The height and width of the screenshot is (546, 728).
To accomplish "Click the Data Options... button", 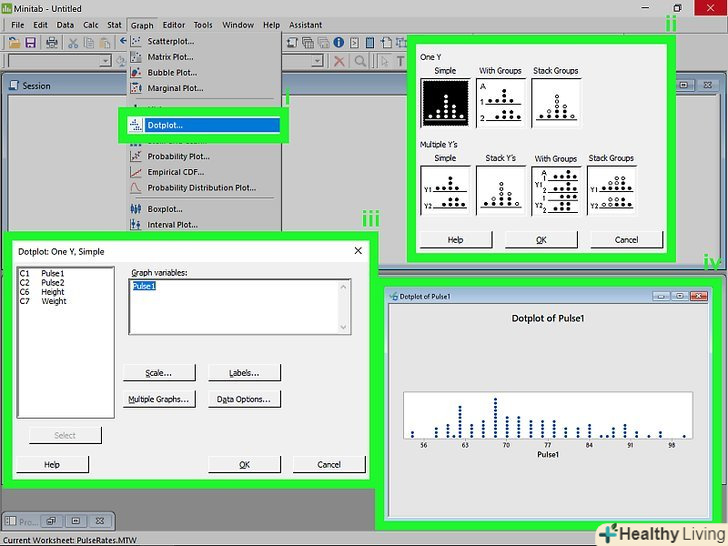I will [x=244, y=399].
